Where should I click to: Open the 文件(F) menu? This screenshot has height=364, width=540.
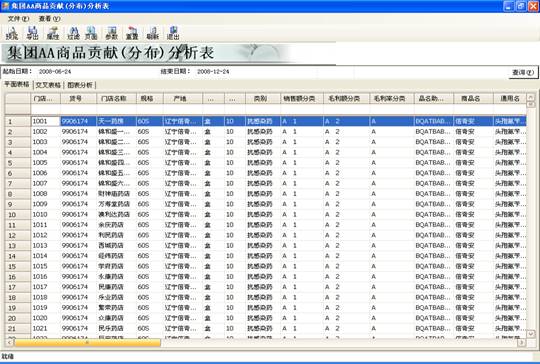[x=18, y=19]
